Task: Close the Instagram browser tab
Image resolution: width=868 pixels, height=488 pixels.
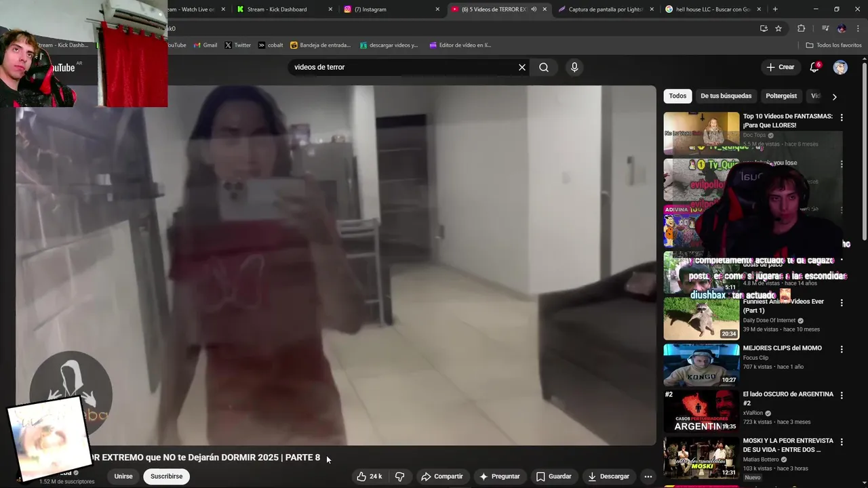Action: point(437,9)
